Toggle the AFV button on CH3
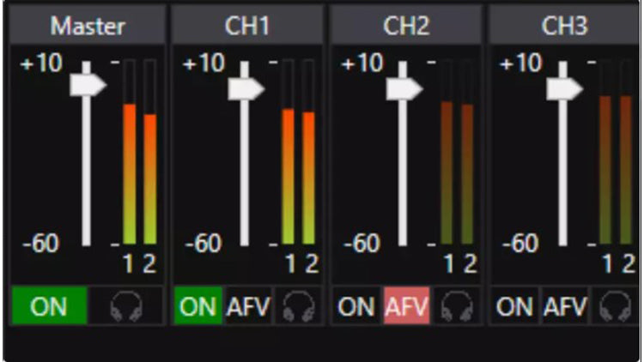The width and height of the screenshot is (644, 362). (x=565, y=307)
